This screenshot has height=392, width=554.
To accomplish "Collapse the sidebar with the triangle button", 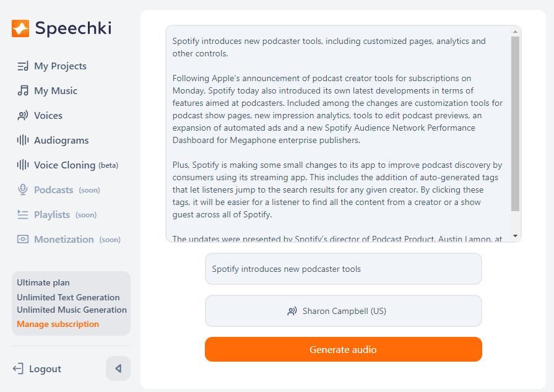I will [x=118, y=368].
